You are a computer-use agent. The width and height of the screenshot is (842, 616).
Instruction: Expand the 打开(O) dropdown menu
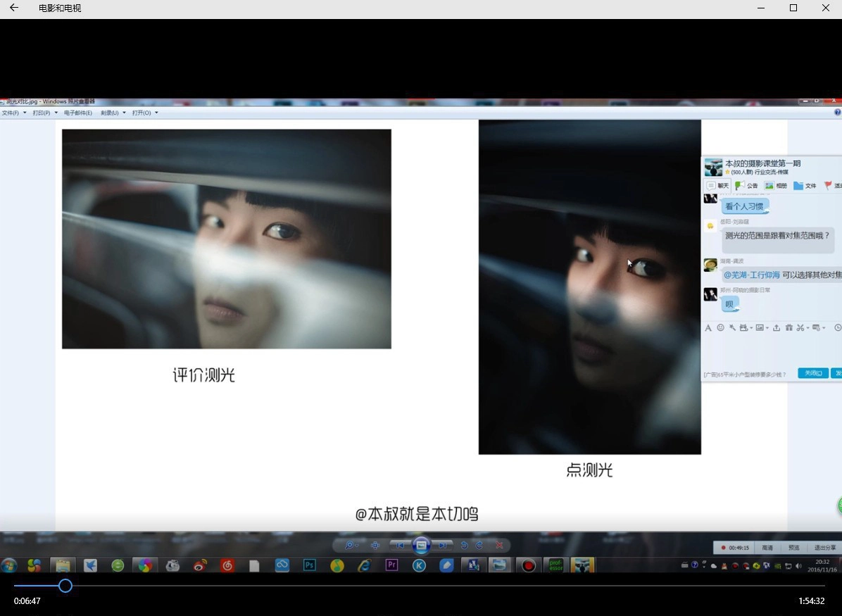coord(145,113)
